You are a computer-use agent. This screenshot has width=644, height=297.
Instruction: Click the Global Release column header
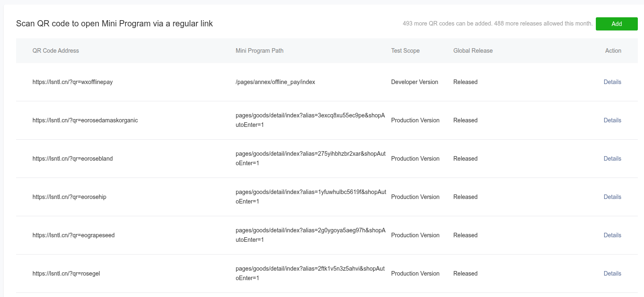[x=473, y=51]
